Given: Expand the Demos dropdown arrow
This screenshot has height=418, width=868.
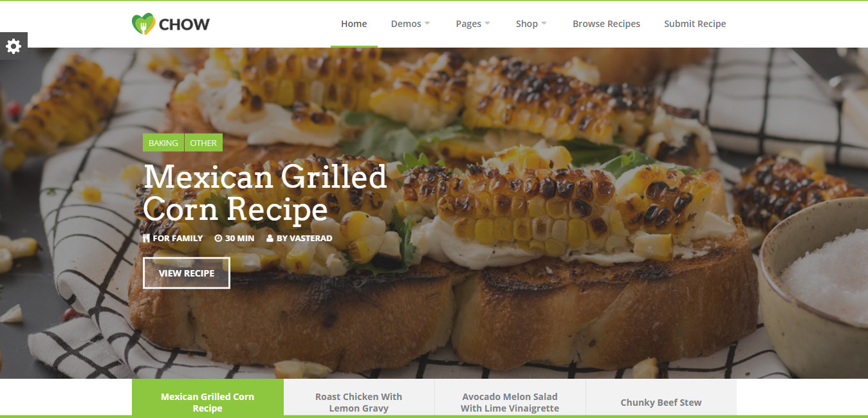Looking at the screenshot, I should pyautogui.click(x=427, y=24).
